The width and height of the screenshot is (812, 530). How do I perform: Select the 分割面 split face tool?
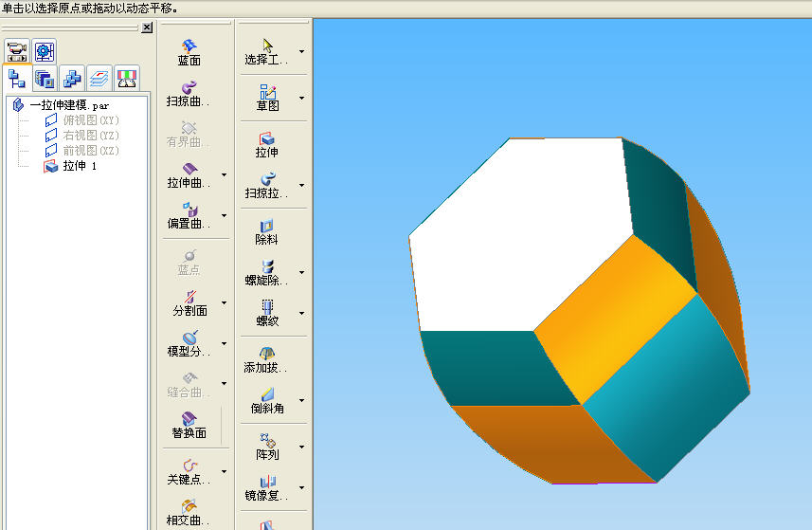189,303
